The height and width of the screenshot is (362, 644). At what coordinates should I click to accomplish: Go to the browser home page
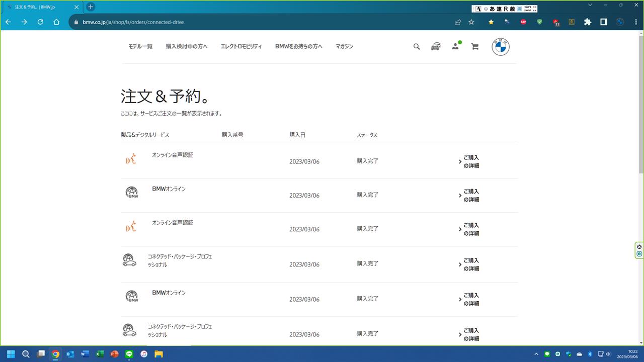coord(56,22)
